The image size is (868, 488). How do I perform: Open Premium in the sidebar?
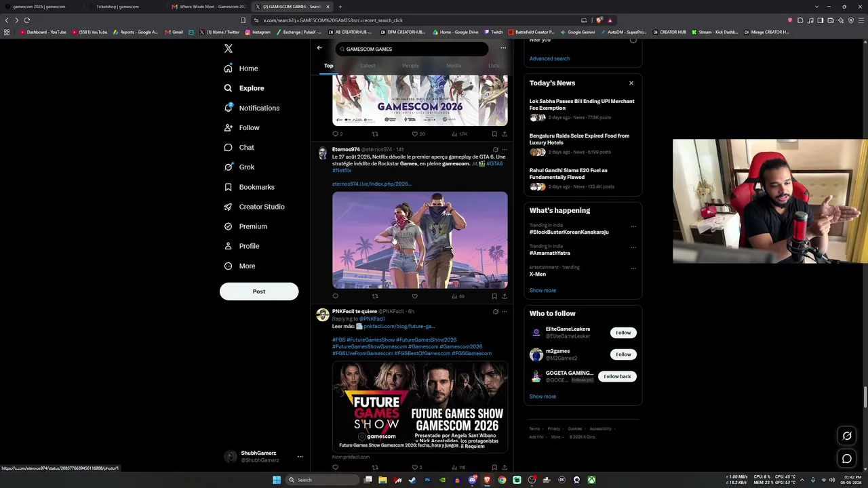click(245, 226)
